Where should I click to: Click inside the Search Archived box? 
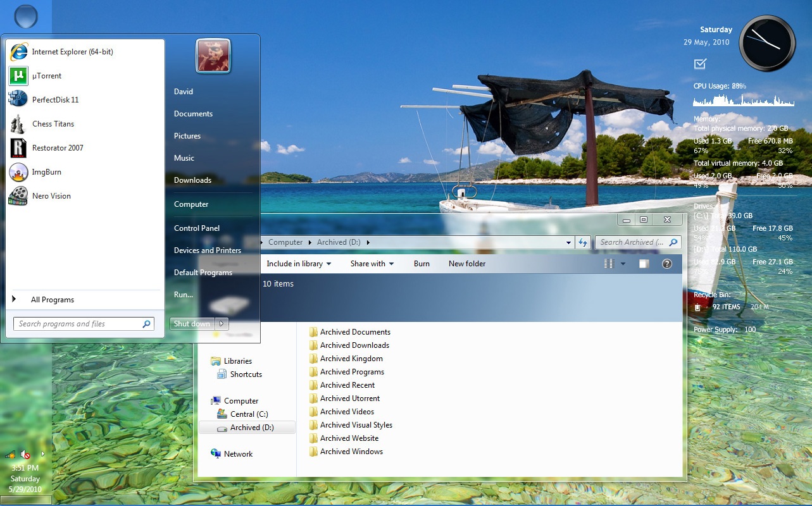633,242
